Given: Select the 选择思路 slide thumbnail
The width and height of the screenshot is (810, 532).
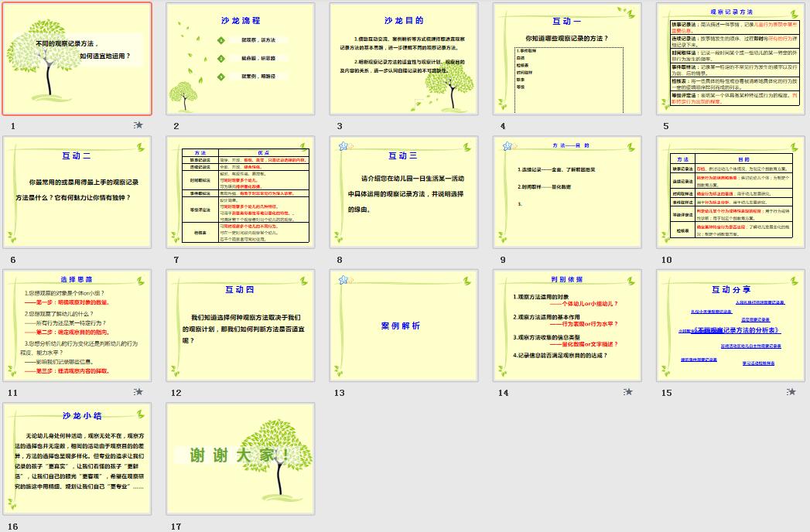Looking at the screenshot, I should pyautogui.click(x=77, y=326).
